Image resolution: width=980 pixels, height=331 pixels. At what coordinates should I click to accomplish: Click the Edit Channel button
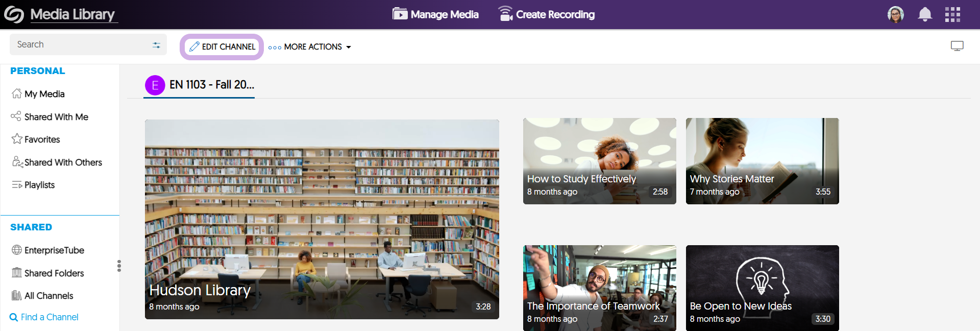[x=222, y=47]
